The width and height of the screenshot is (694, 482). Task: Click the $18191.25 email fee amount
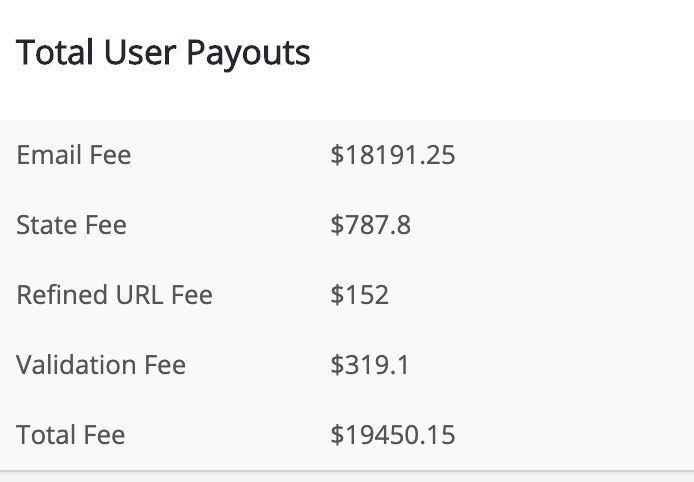pos(393,155)
